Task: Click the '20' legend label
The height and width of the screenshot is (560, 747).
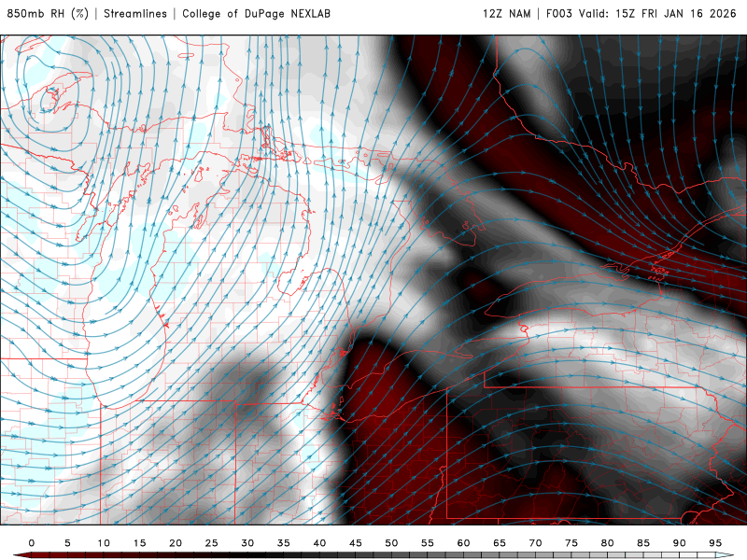Action: 176,543
